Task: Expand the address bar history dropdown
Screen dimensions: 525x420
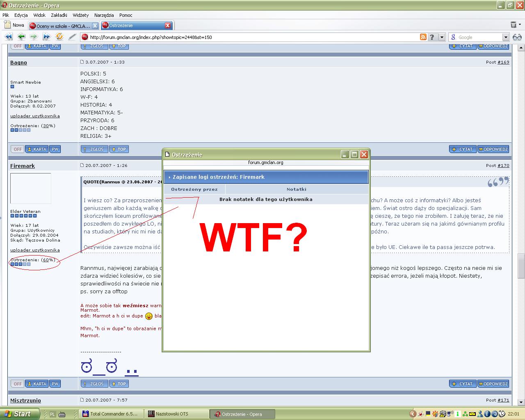Action: [x=442, y=37]
